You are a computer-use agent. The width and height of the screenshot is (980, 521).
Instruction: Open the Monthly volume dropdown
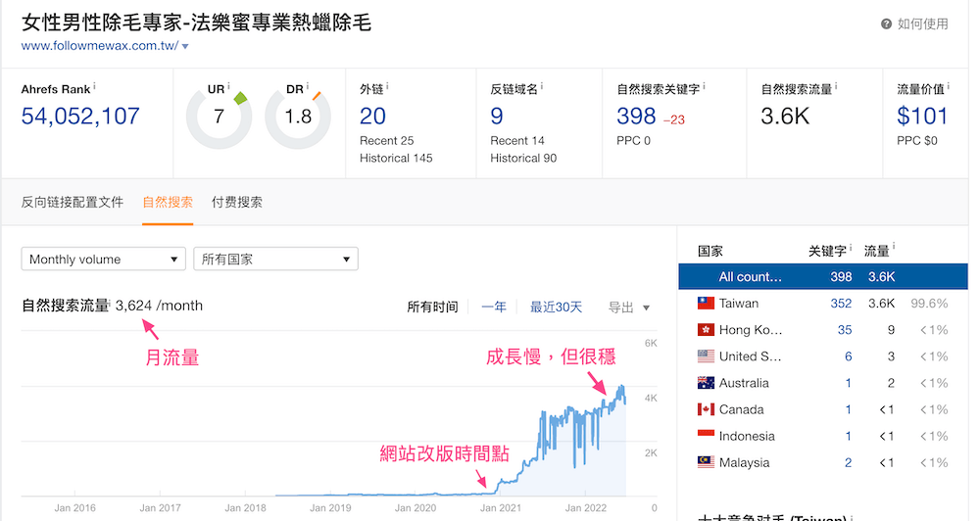pos(103,260)
